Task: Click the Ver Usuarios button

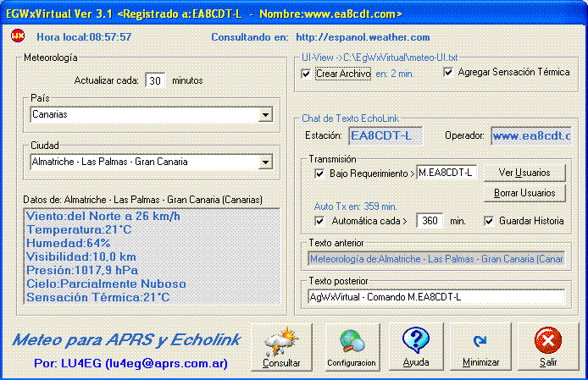Action: (524, 173)
